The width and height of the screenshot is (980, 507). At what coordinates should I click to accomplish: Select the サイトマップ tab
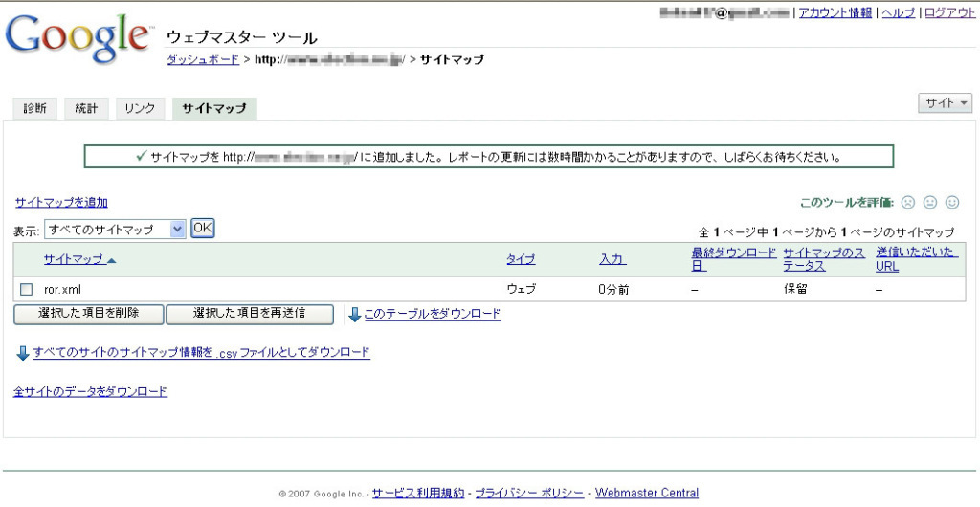pyautogui.click(x=214, y=109)
